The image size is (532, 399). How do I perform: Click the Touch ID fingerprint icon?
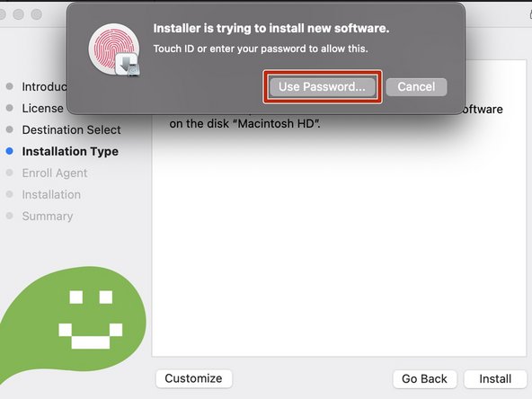coord(114,49)
